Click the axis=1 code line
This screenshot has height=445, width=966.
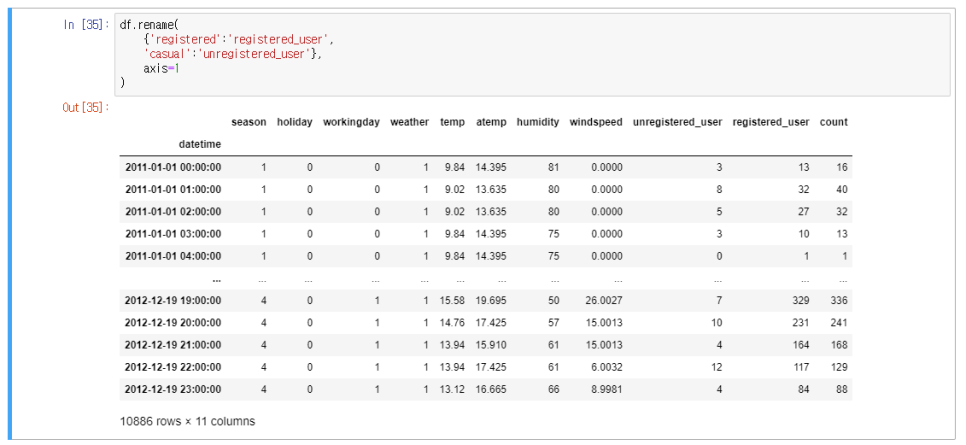[x=161, y=68]
